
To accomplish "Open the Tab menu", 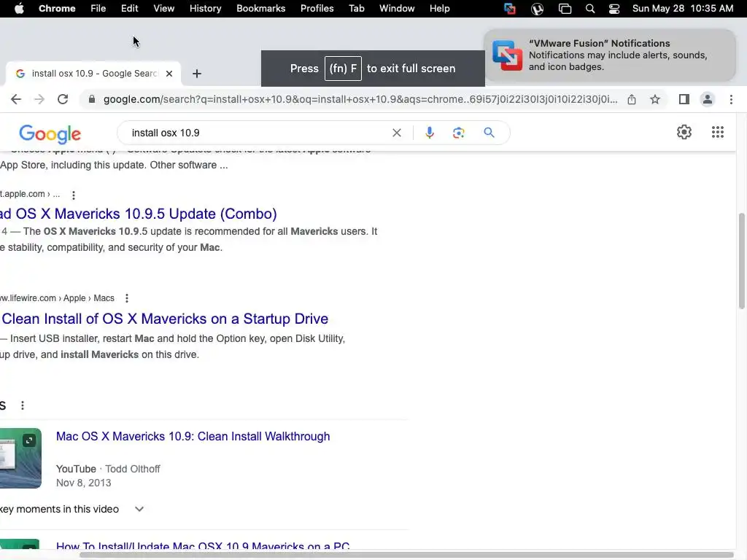I will click(x=356, y=9).
